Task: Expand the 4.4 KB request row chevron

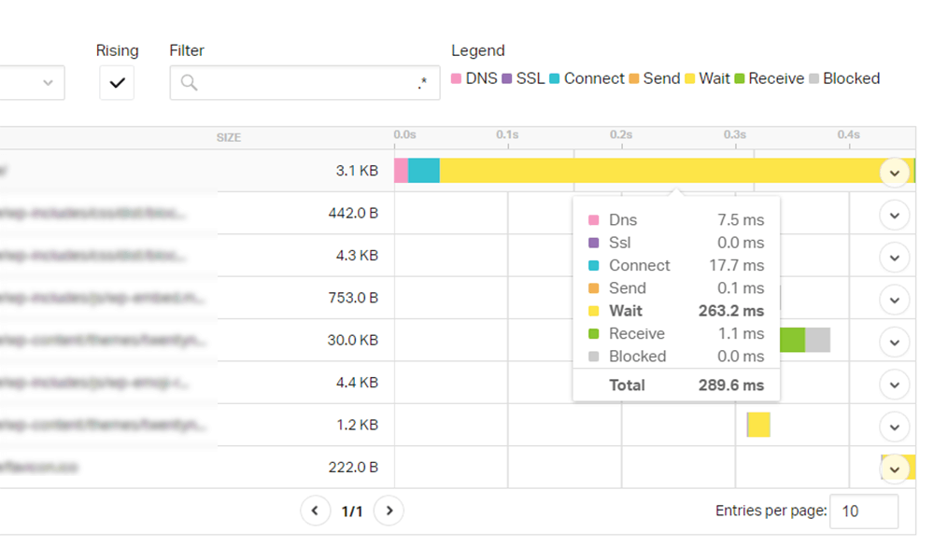Action: [894, 385]
